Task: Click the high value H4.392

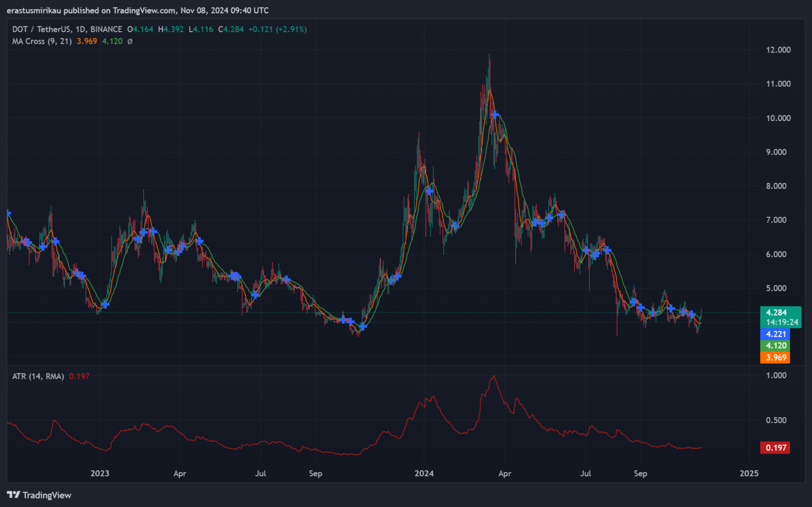Action: coord(171,29)
